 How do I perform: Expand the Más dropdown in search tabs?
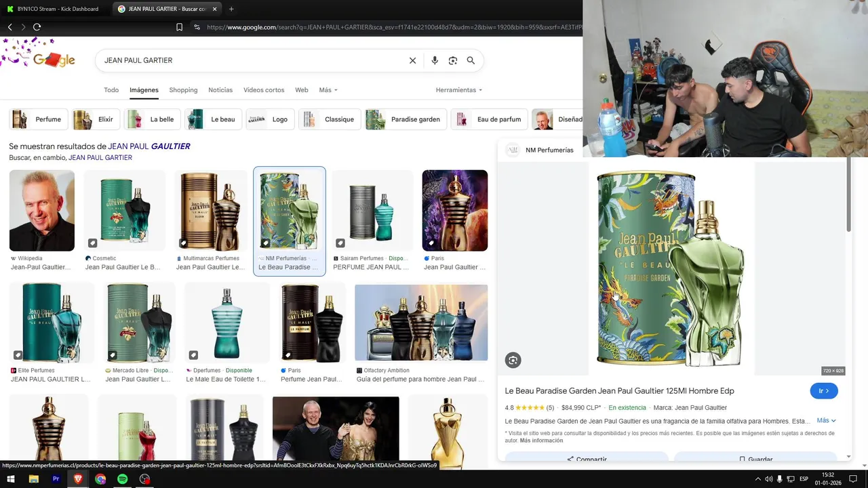328,90
